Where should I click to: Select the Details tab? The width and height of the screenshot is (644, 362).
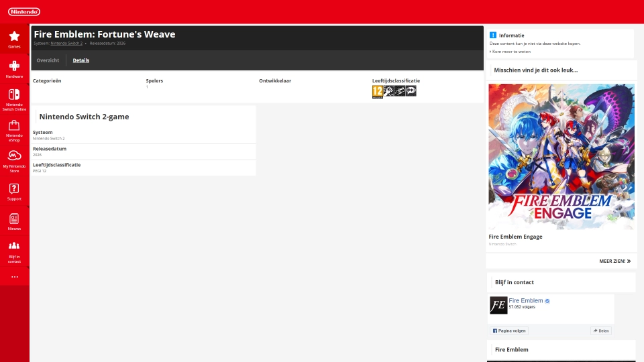tap(81, 60)
